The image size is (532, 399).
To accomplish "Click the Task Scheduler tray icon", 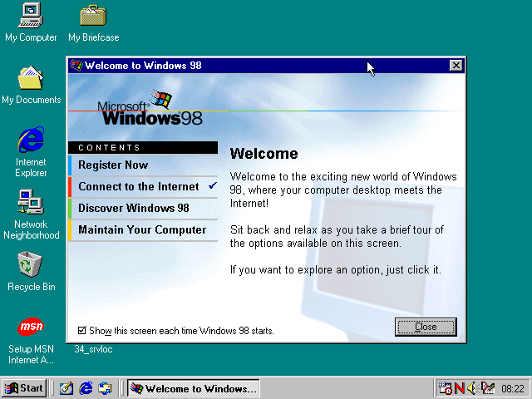I will point(446,388).
